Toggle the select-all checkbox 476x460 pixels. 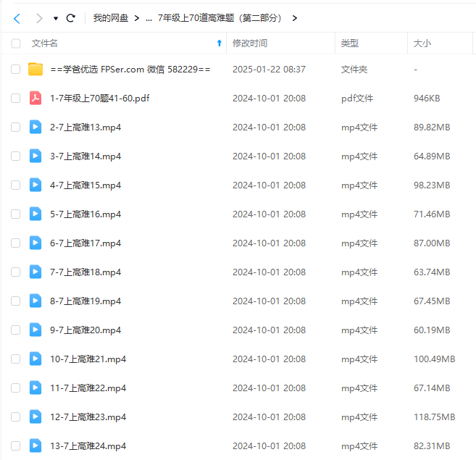tap(16, 43)
